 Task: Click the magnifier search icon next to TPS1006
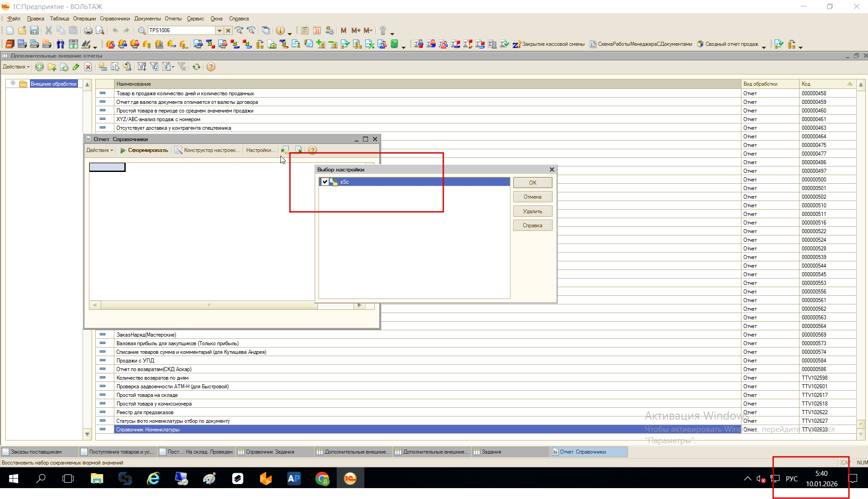pyautogui.click(x=142, y=30)
